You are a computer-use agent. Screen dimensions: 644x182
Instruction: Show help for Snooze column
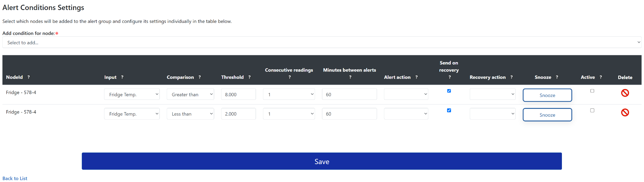pos(557,77)
